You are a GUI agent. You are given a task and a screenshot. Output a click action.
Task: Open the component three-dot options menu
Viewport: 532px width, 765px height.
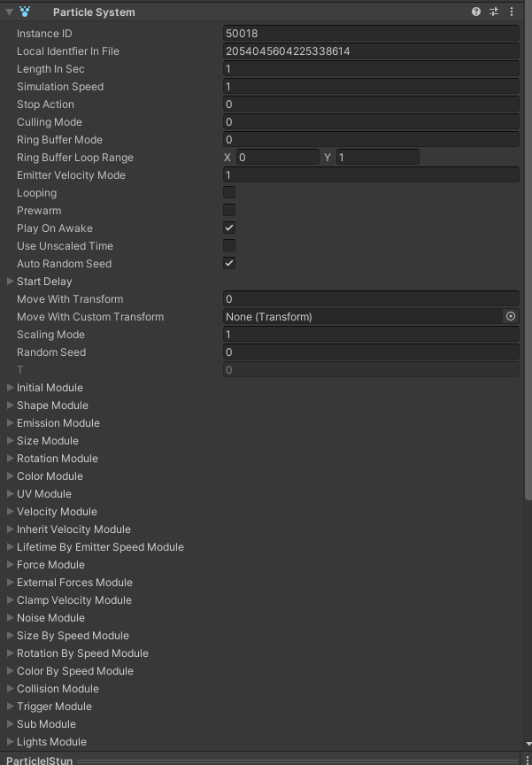[x=512, y=12]
